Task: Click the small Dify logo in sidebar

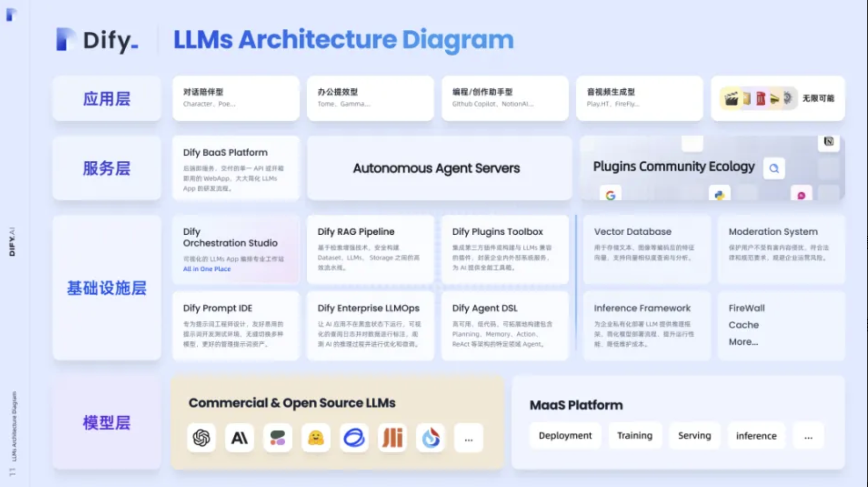Action: pos(11,15)
